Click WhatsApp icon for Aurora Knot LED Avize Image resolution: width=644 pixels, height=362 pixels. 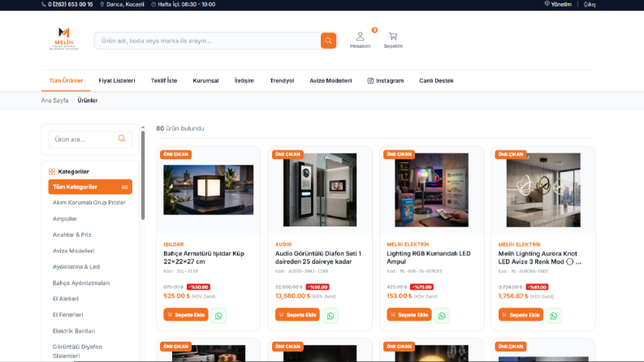click(x=554, y=316)
